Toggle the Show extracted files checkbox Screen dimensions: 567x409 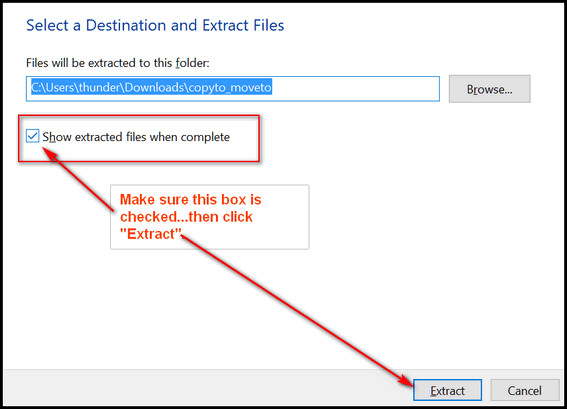pos(33,136)
